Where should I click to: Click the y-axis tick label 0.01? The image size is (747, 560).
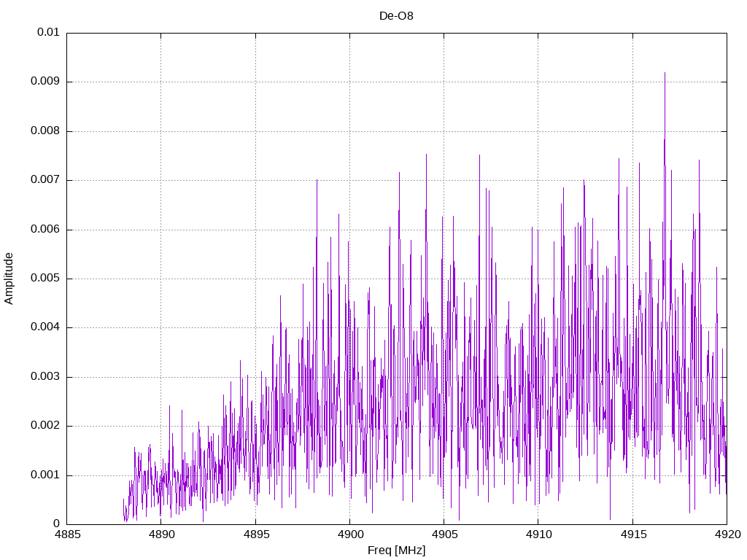[48, 32]
